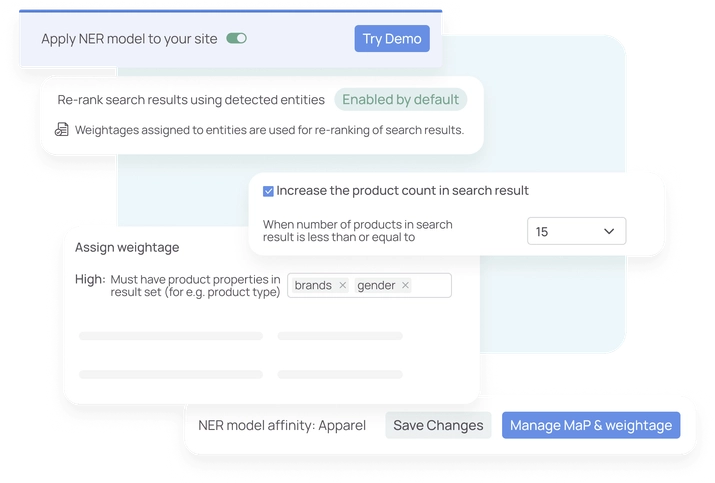715x483 pixels.
Task: Open the product count dropdown showing 15
Action: [576, 231]
